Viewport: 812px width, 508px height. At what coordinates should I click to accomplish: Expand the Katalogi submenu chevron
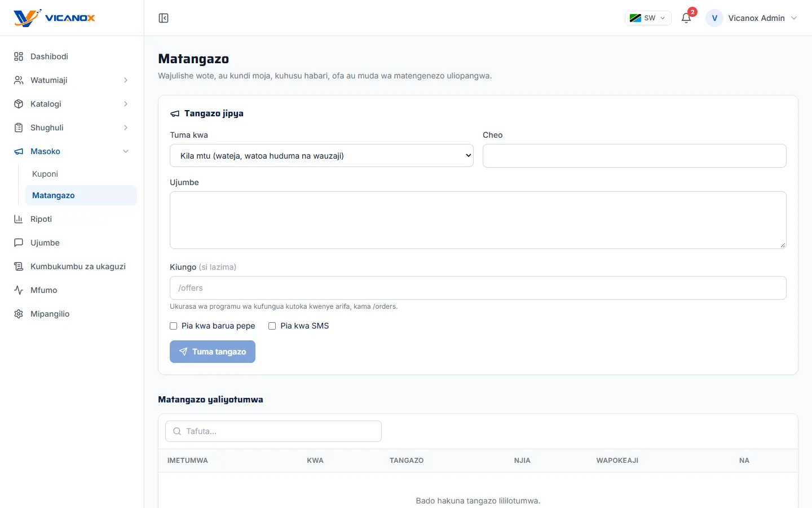click(126, 104)
